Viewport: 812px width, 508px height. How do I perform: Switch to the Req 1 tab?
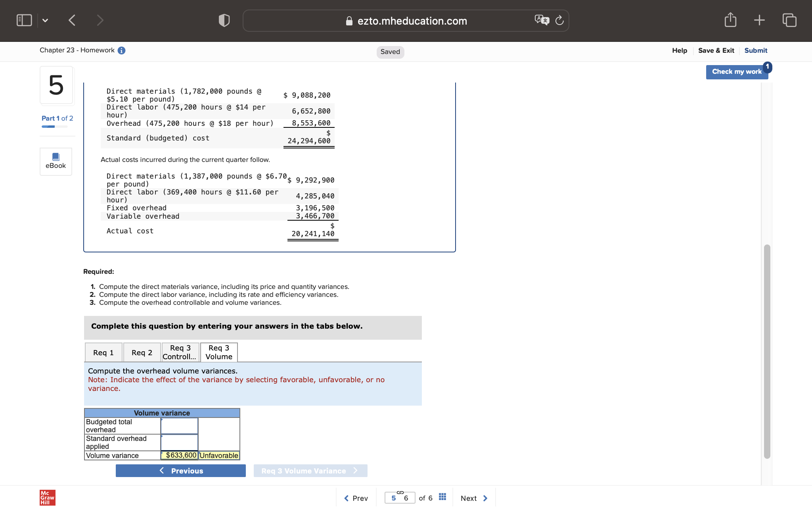coord(103,352)
